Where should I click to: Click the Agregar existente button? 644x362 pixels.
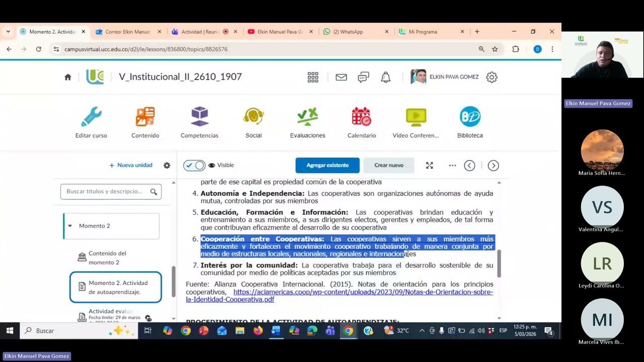click(328, 165)
